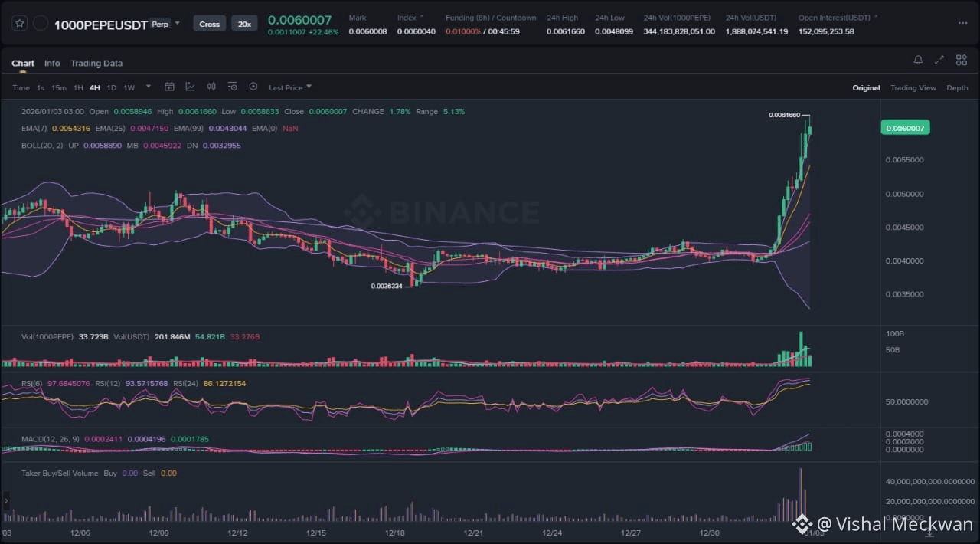Add 1000PEPEUSDT to favorites with star icon
The image size is (980, 544).
coord(21,24)
